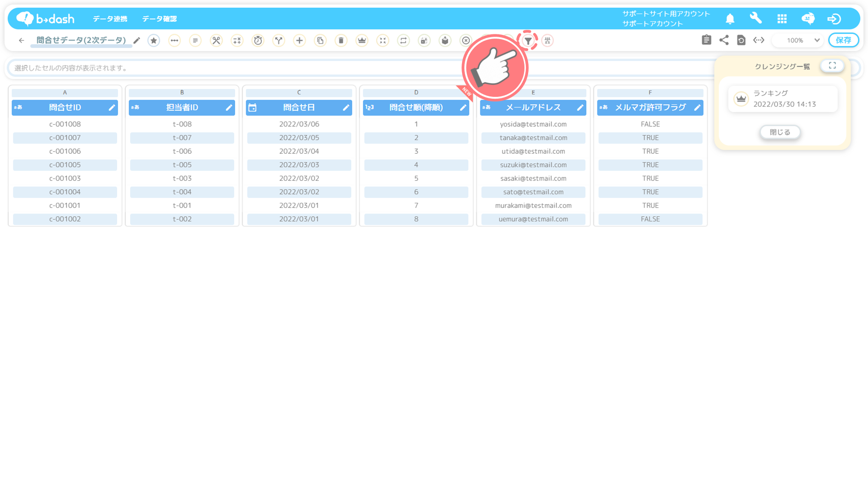
Task: Click the share icon
Action: pyautogui.click(x=724, y=40)
